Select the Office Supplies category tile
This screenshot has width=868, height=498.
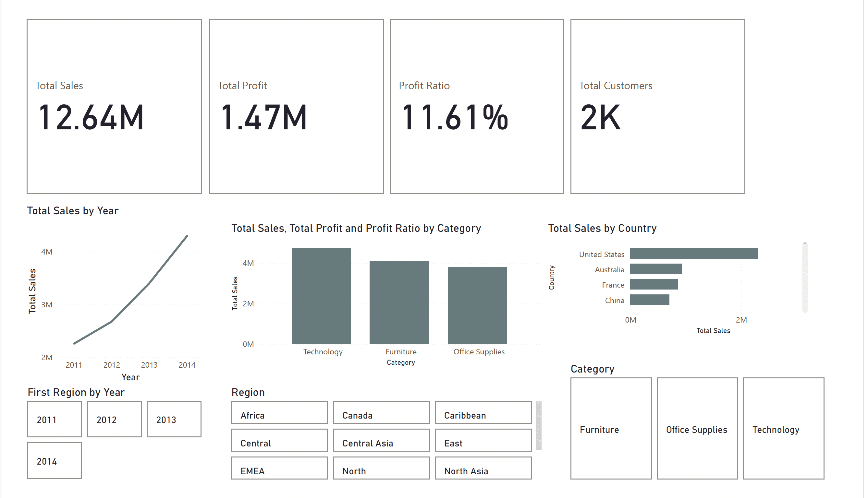click(x=697, y=429)
